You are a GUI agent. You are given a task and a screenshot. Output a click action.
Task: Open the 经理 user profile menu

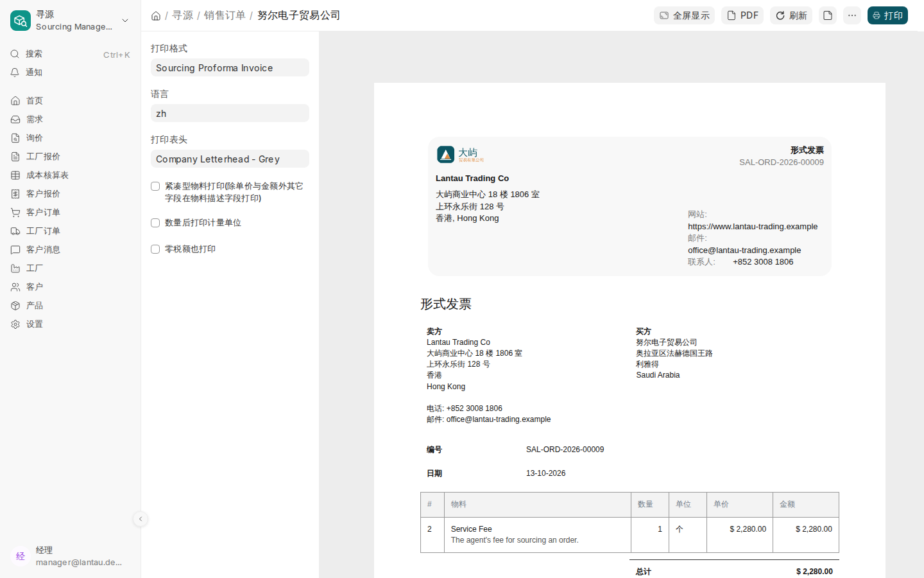pos(71,556)
